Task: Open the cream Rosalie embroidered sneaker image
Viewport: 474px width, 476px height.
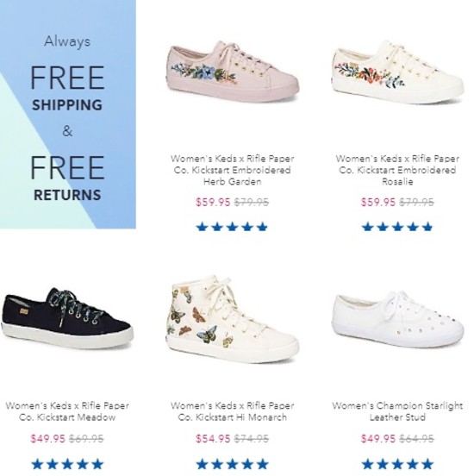Action: (397, 72)
